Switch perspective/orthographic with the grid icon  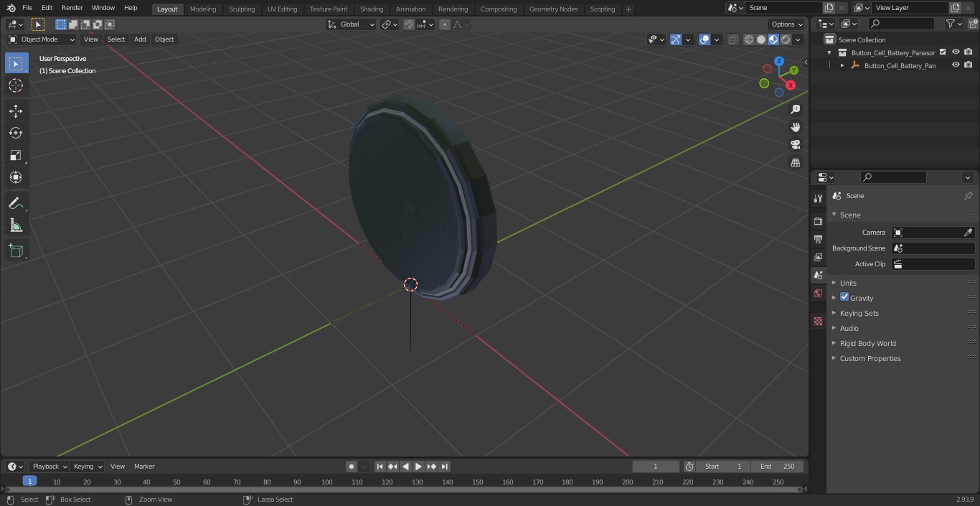pyautogui.click(x=795, y=162)
